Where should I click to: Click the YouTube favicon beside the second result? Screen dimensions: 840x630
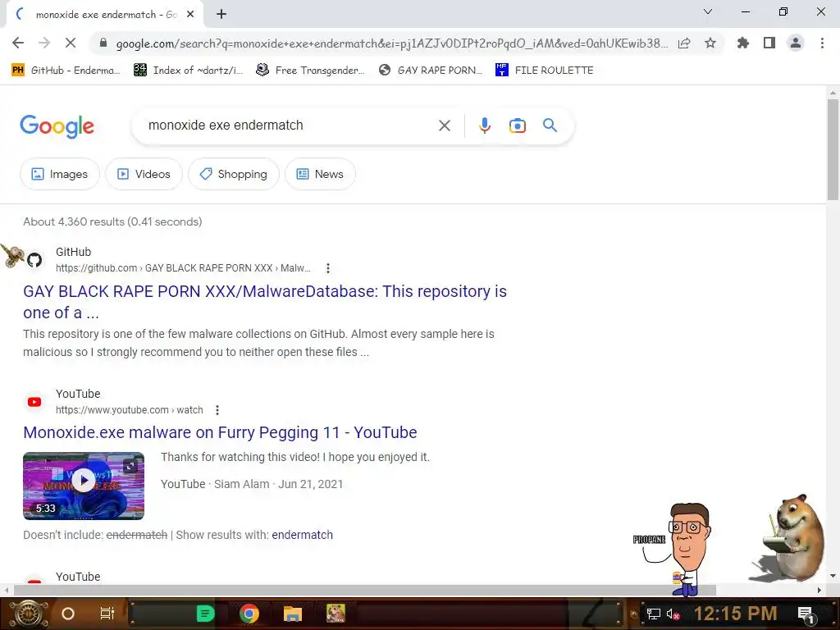(34, 402)
